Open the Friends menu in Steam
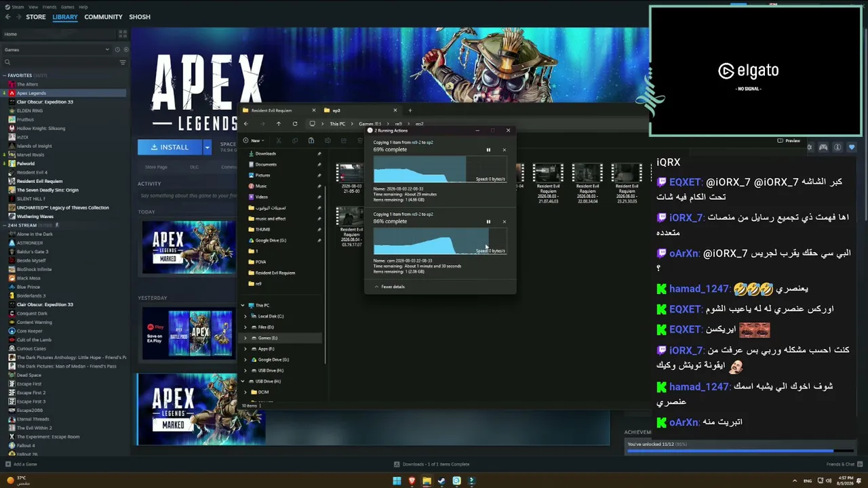The height and width of the screenshot is (488, 868). pos(50,7)
